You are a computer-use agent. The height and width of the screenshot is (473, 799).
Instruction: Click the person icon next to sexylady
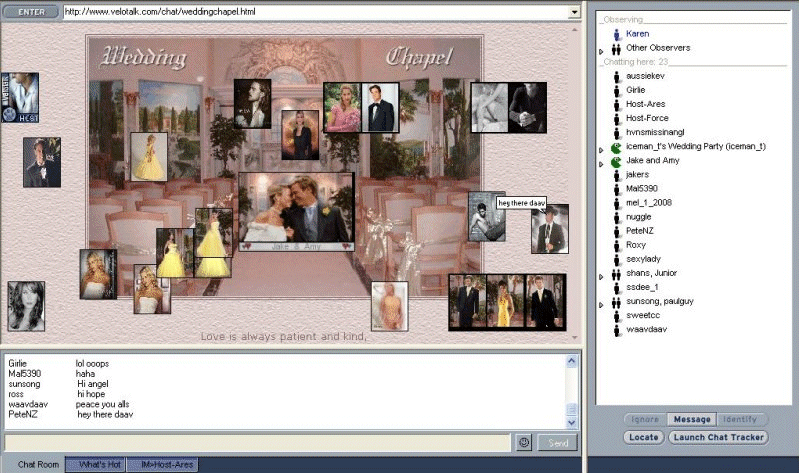tap(616, 258)
